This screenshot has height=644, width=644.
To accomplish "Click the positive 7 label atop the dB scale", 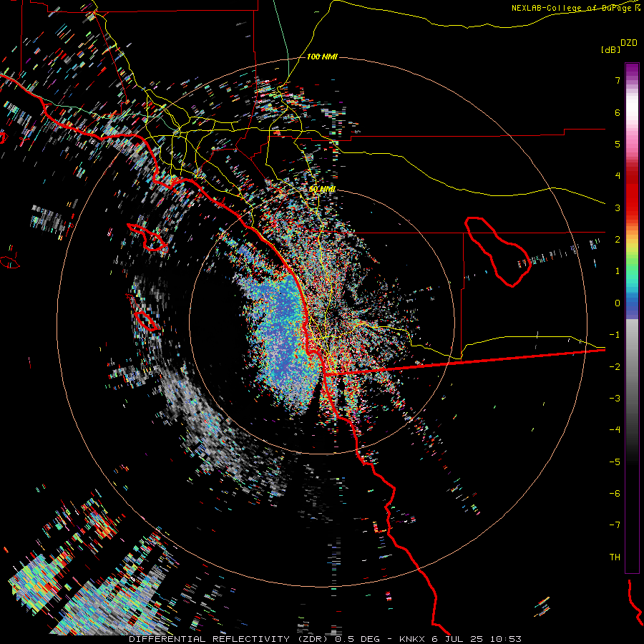I will tap(618, 80).
